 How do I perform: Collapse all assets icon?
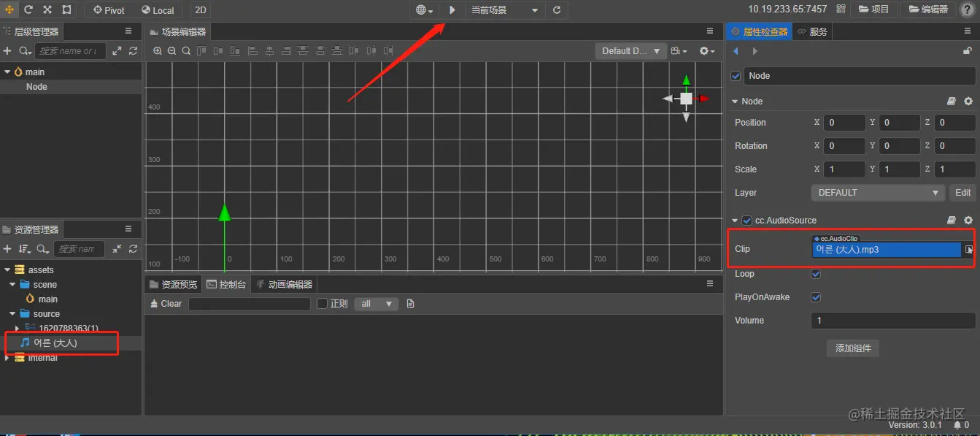pos(117,249)
